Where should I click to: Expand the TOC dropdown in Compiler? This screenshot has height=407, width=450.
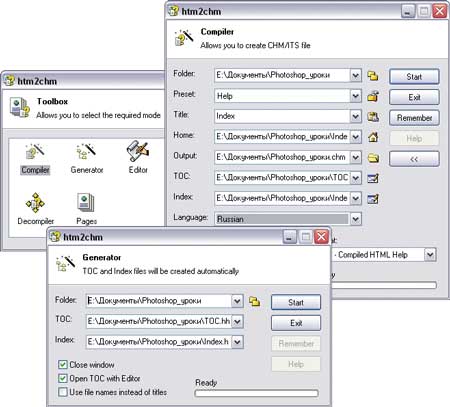(x=356, y=178)
